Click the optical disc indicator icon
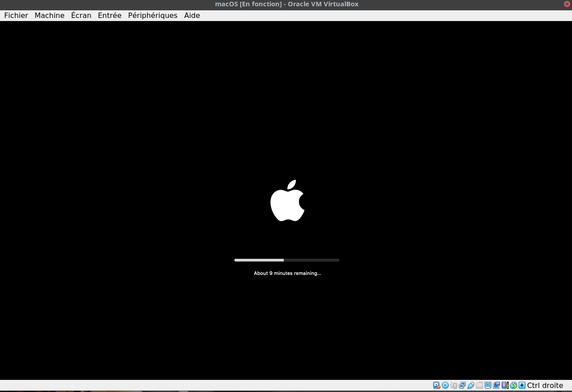This screenshot has height=392, width=572. [445, 385]
